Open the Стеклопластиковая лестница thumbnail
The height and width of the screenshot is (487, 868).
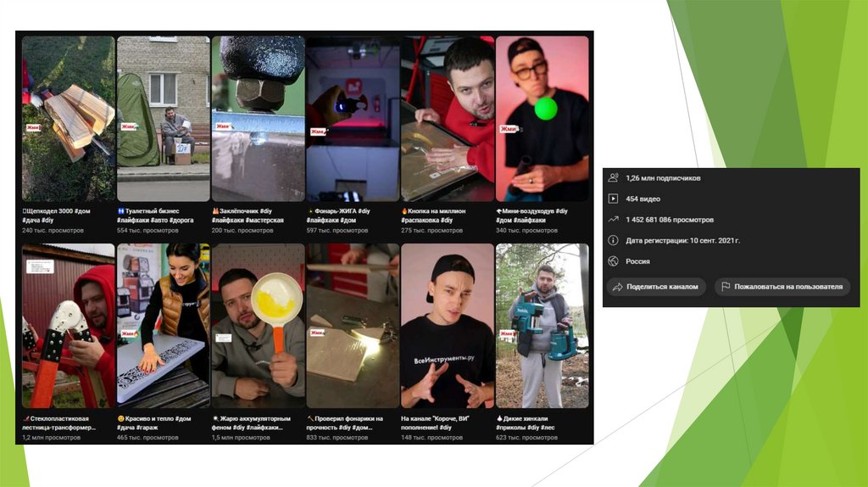[x=69, y=326]
